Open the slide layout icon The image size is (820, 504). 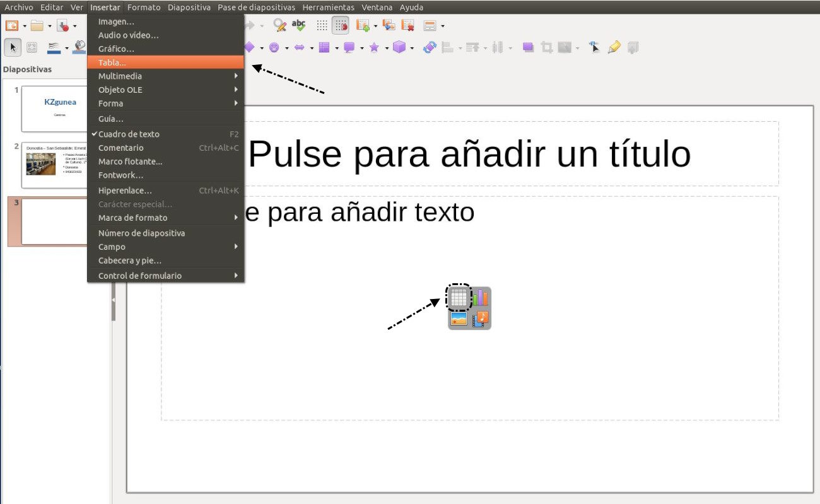coord(430,25)
